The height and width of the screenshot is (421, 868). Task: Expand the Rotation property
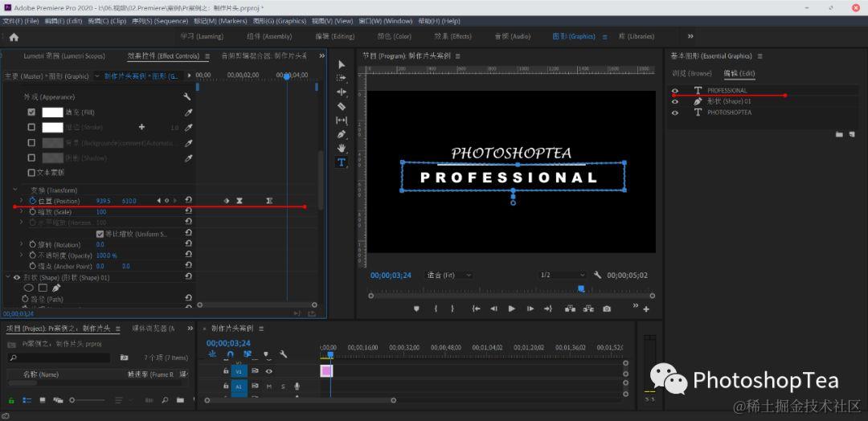point(22,244)
